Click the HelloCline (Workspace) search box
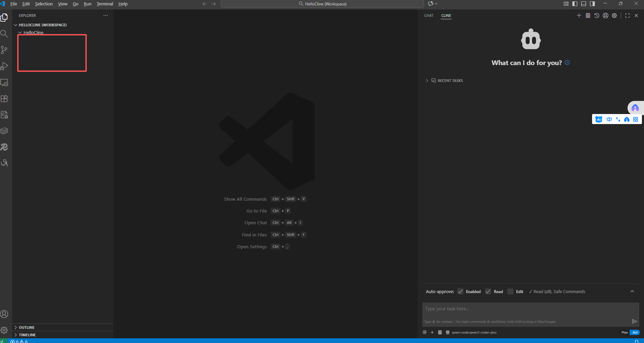 click(x=322, y=4)
